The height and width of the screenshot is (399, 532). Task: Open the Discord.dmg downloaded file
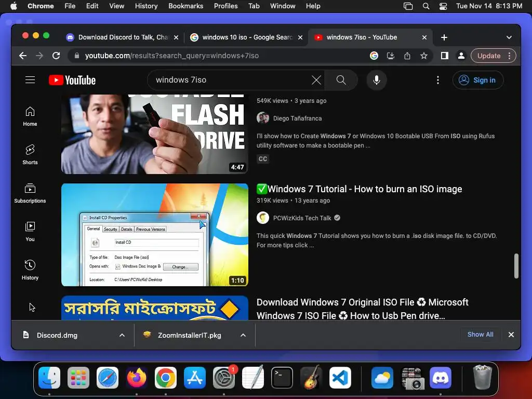coord(57,335)
